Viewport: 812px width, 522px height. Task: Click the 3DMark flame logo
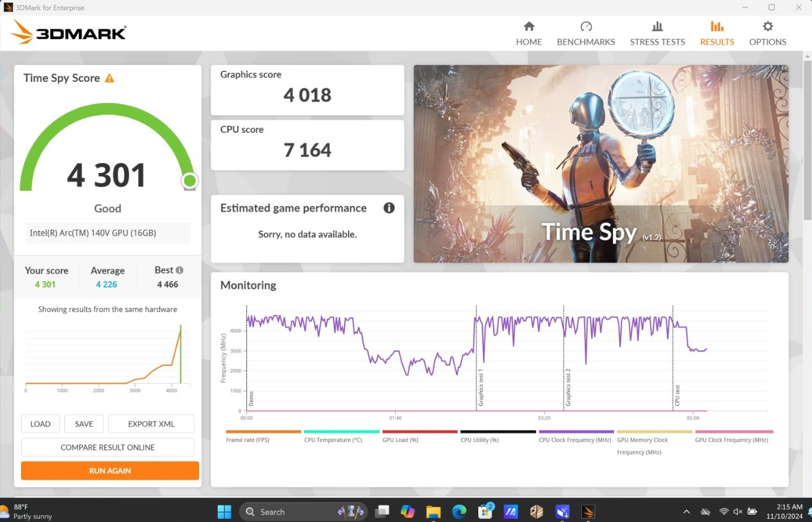[x=21, y=31]
